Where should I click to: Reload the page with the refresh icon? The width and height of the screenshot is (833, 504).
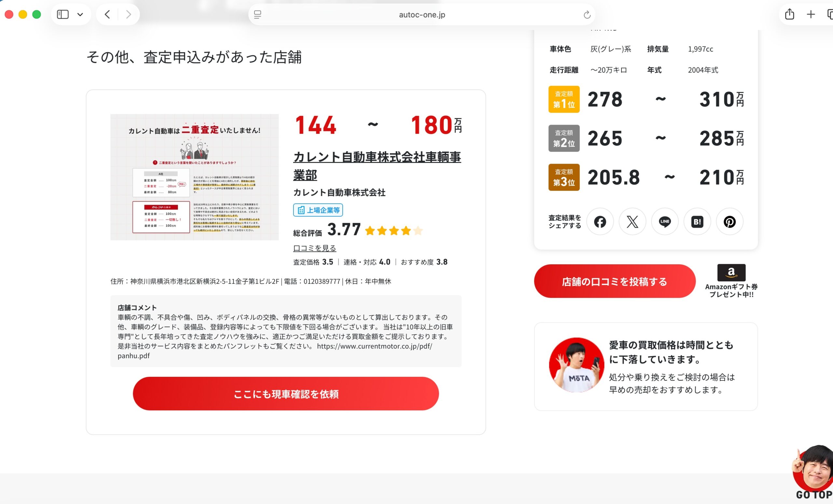pos(587,15)
